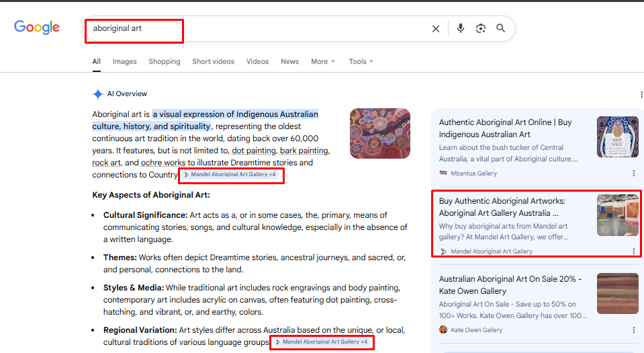The height and width of the screenshot is (353, 644).
Task: Follow the bark painting link
Action: tap(304, 151)
